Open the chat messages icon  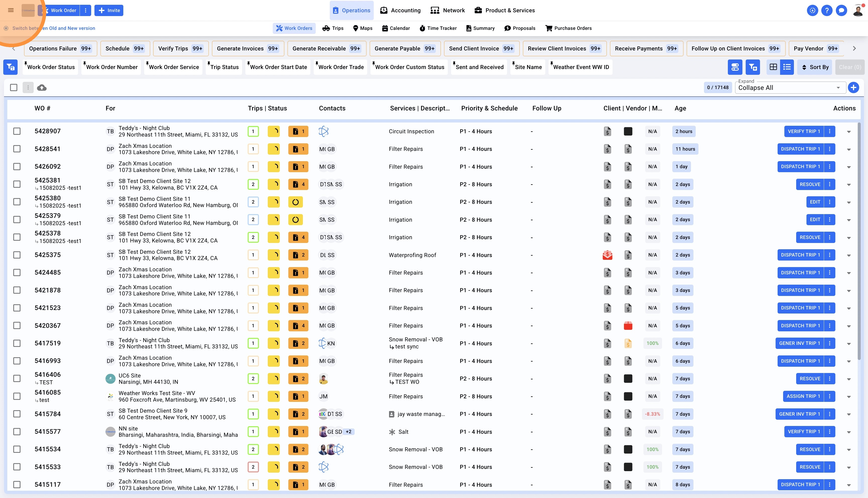[841, 10]
